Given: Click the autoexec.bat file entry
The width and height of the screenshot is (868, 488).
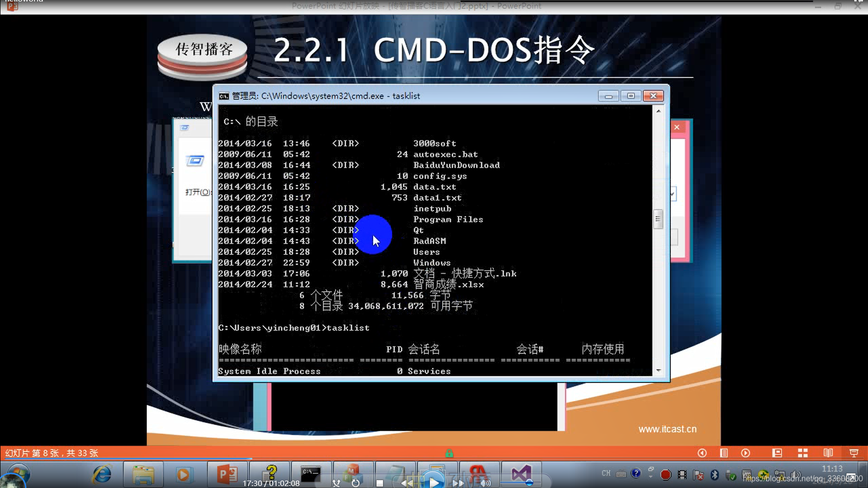Looking at the screenshot, I should (x=445, y=154).
